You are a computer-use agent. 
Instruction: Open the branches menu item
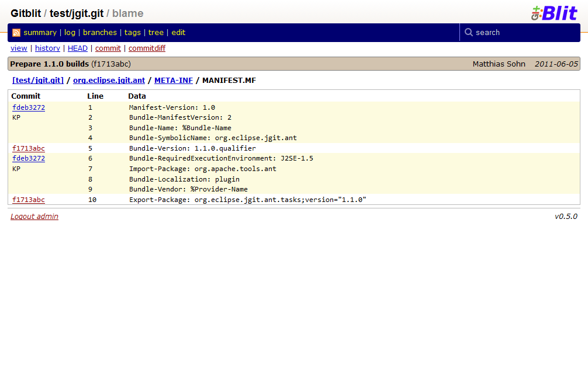(100, 33)
